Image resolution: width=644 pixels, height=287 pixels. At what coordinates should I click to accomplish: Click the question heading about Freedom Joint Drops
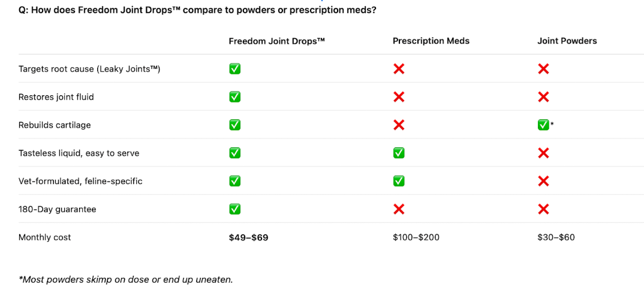pyautogui.click(x=197, y=10)
